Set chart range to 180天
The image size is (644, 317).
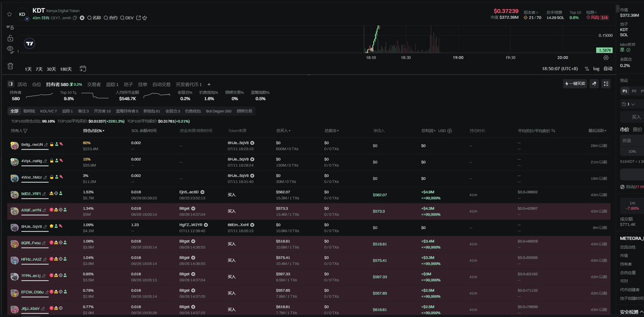[x=66, y=69]
